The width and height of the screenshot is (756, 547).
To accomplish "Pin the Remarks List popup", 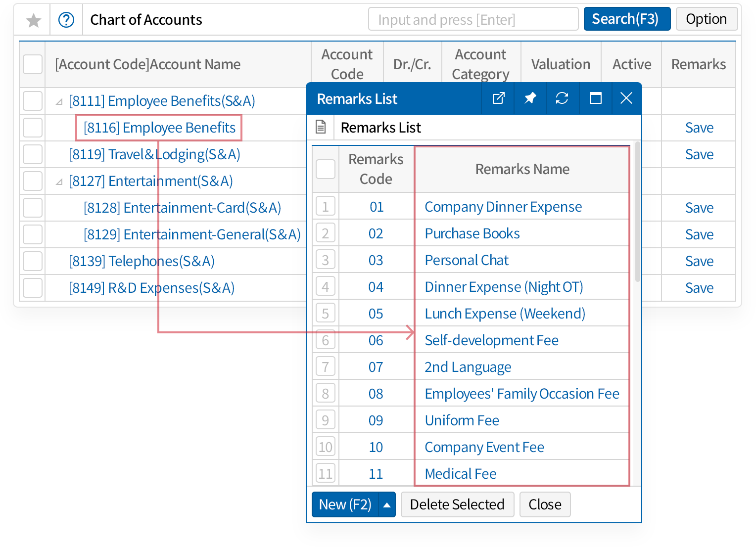I will 530,98.
